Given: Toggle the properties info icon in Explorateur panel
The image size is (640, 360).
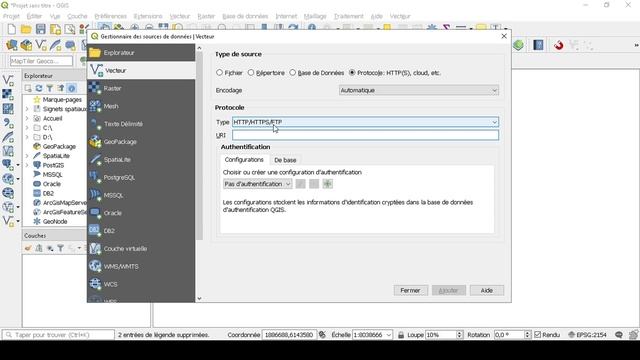Looking at the screenshot, I should coord(71,88).
